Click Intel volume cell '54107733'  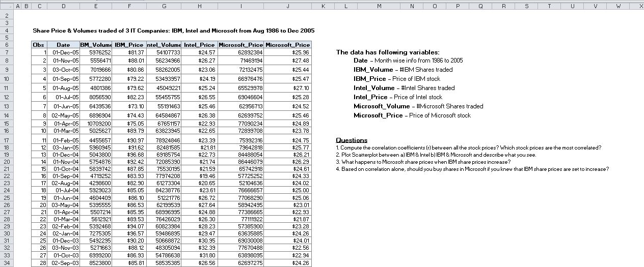tap(164, 52)
